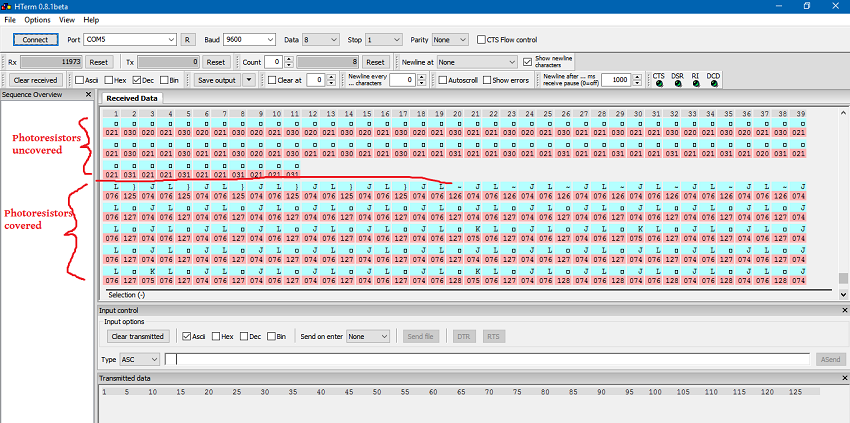This screenshot has height=423, width=850.
Task: Click the DCD status indicator LED
Action: pyautogui.click(x=714, y=84)
